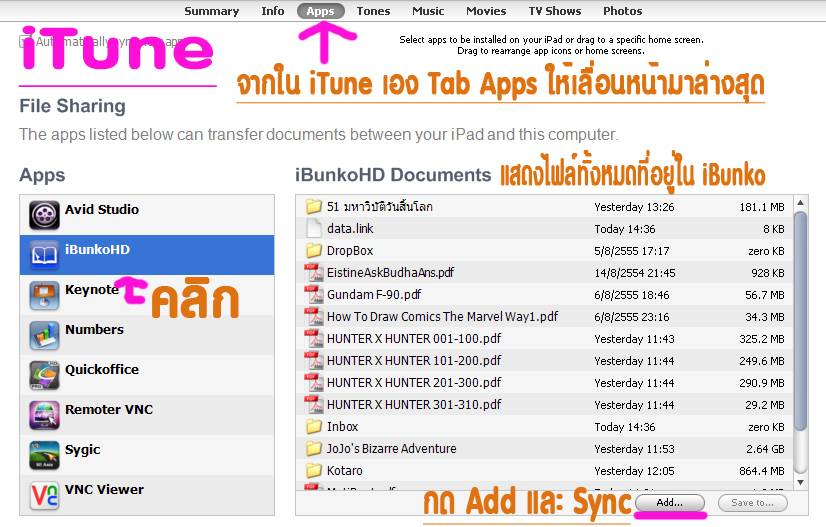Viewport: 826px width, 527px height.
Task: Click the HUNTER X HUNTER 201-300.pdf icon
Action: click(x=314, y=383)
